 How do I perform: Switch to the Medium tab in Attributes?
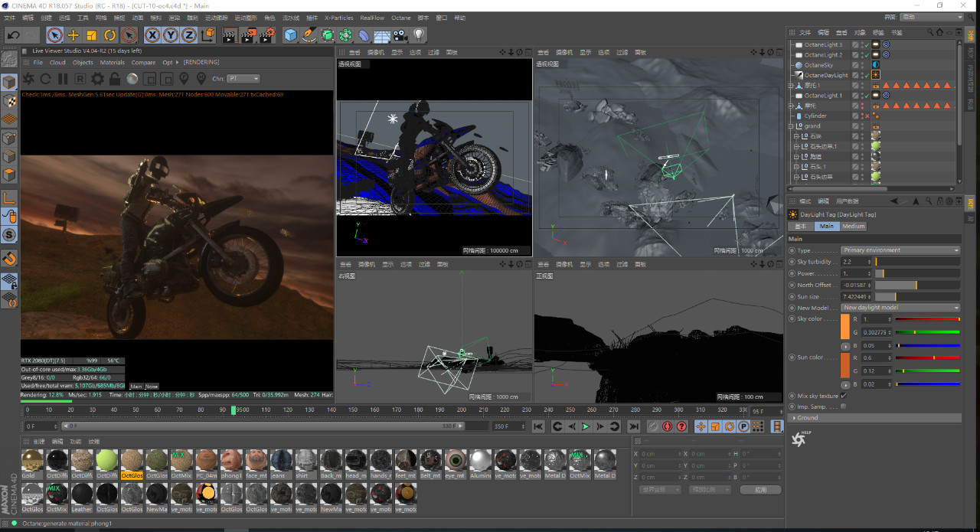pyautogui.click(x=854, y=227)
